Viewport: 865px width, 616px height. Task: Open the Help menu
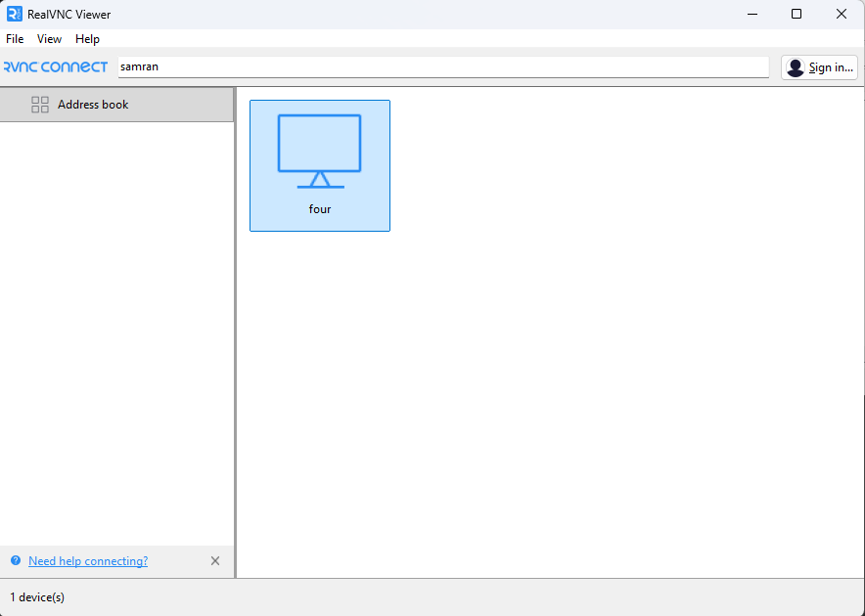click(x=87, y=39)
